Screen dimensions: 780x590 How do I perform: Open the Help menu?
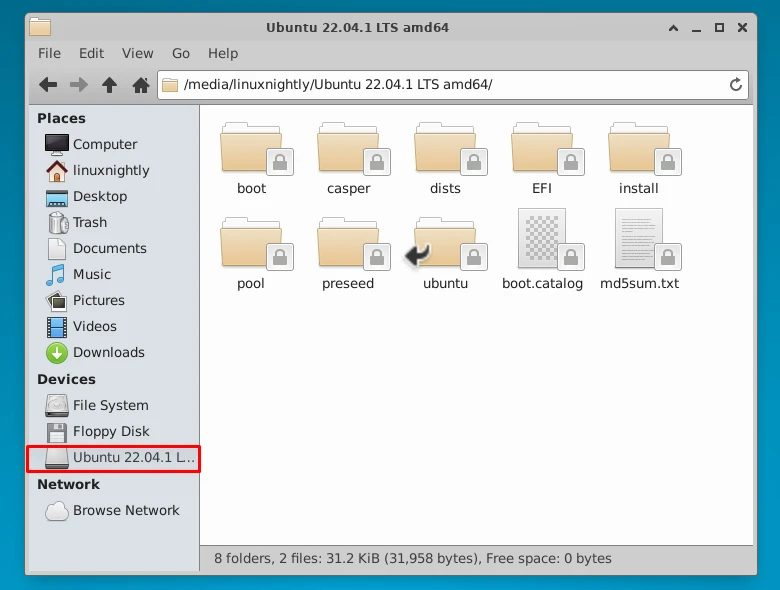point(223,53)
